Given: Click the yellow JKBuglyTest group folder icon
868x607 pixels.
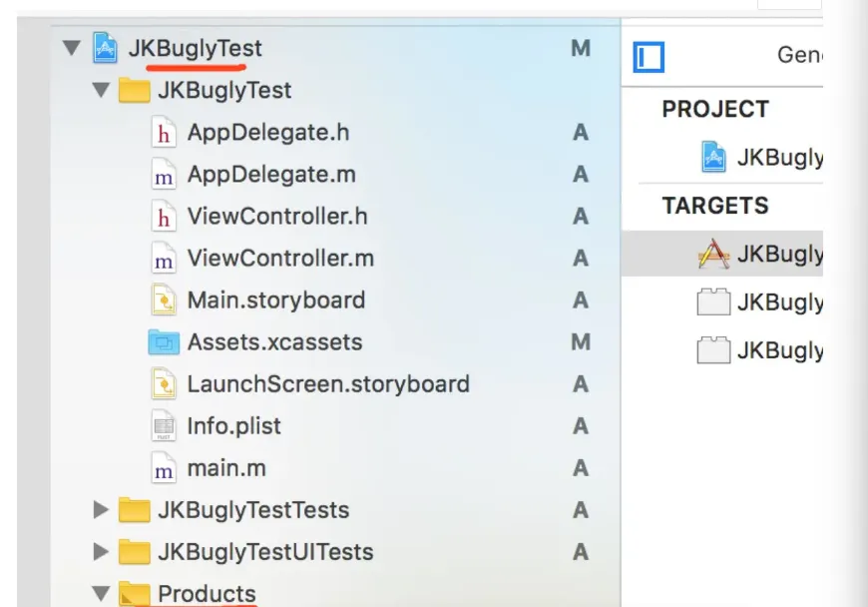Looking at the screenshot, I should pos(134,90).
